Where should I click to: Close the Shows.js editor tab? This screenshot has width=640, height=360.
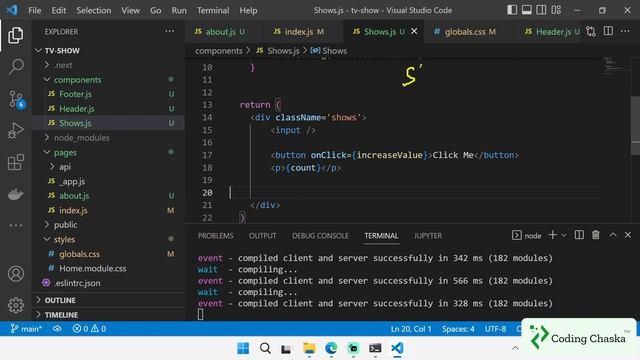coord(414,31)
